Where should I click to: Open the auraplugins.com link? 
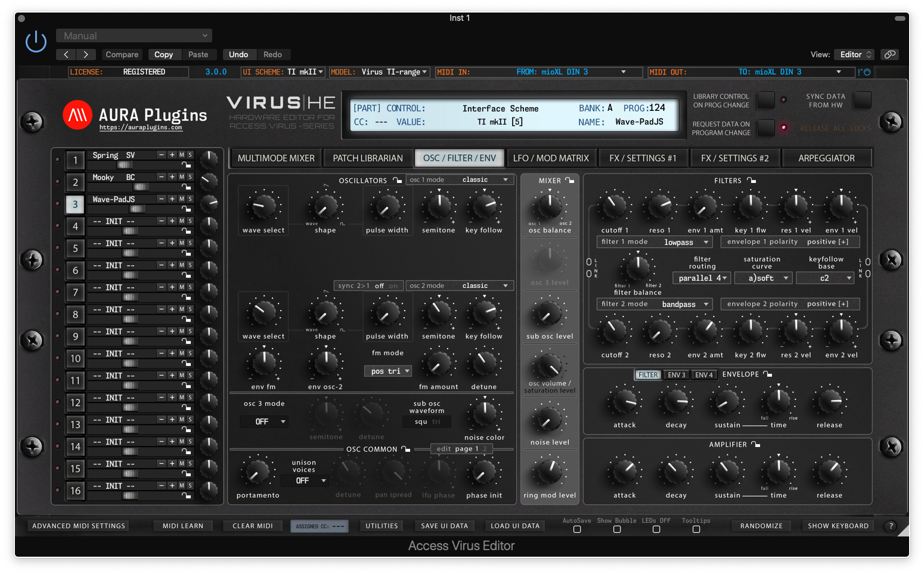(x=141, y=128)
